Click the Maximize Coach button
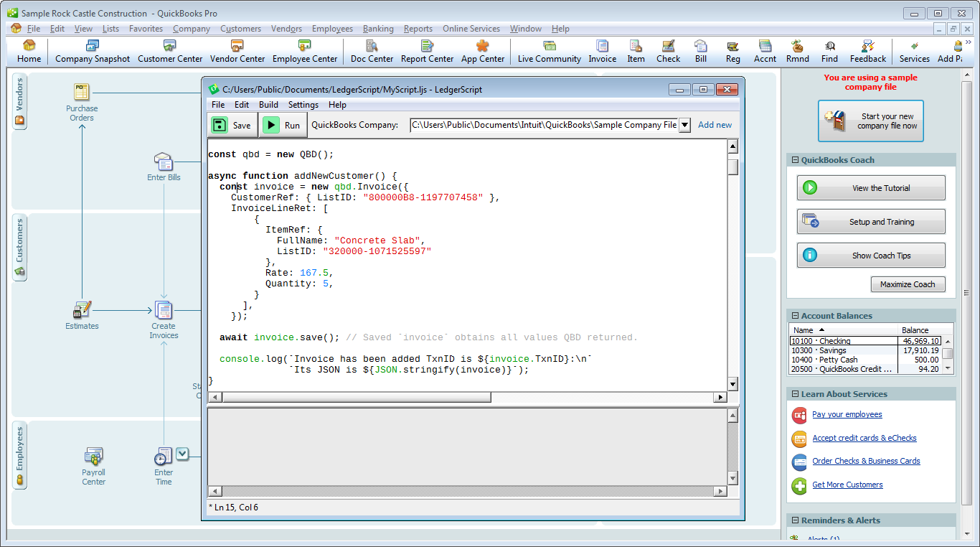Screen dimensions: 980x547 pyautogui.click(x=908, y=284)
